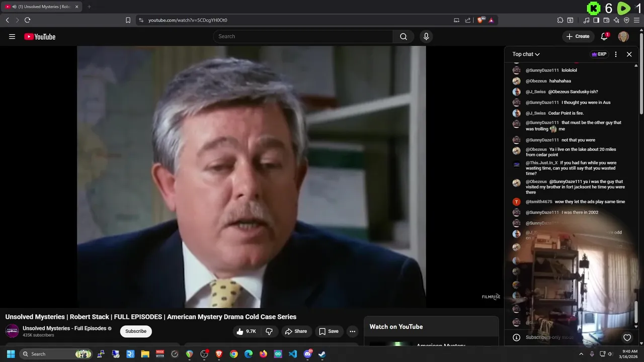Click chat message 'I was there in 2002'
Image resolution: width=644 pixels, height=362 pixels.
[x=580, y=212]
